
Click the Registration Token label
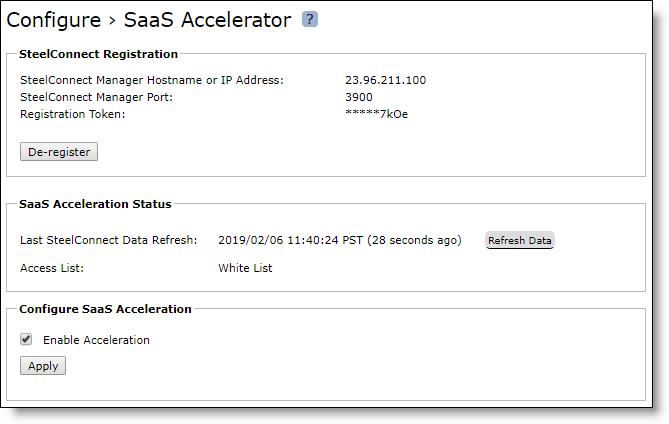(73, 114)
